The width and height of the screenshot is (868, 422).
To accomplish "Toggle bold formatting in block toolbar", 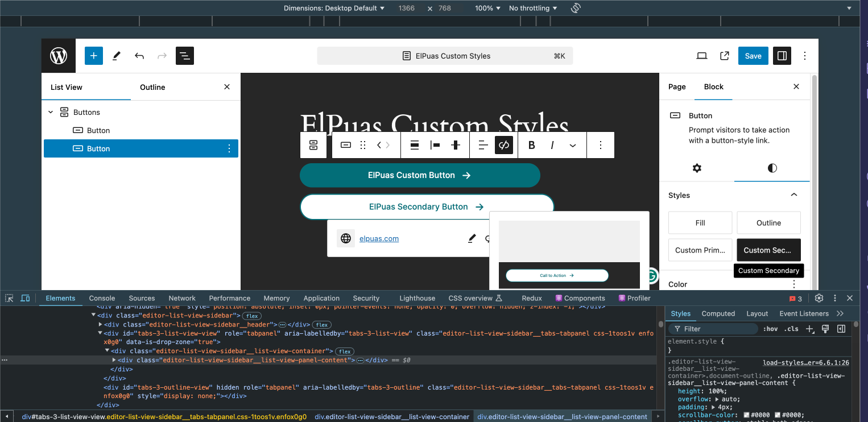I will [532, 145].
